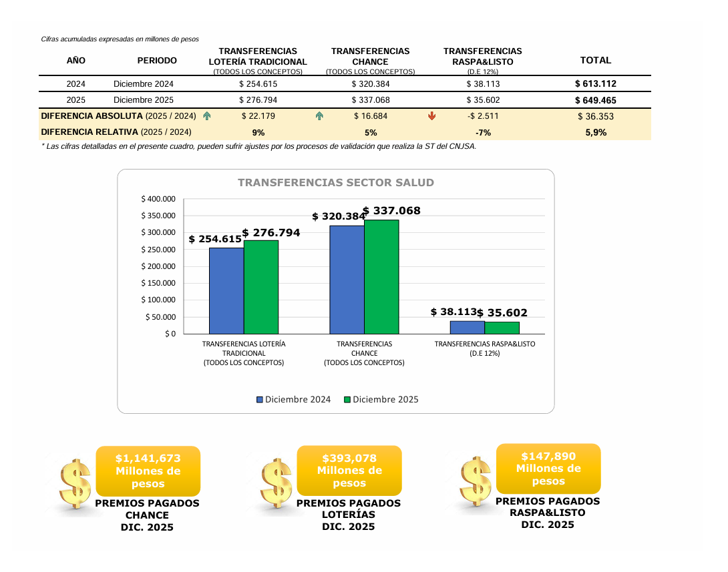Click the green Diciembre 2025 legend square

tap(347, 400)
